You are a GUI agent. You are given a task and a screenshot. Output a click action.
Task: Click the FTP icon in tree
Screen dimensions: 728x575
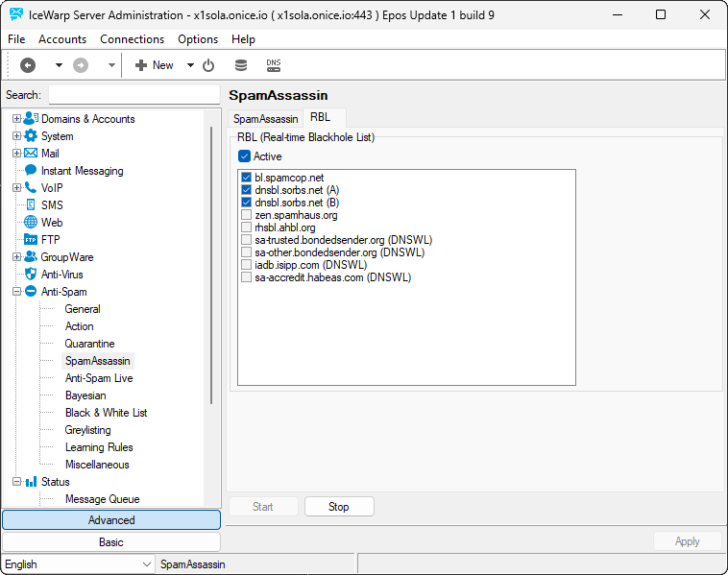pos(31,239)
